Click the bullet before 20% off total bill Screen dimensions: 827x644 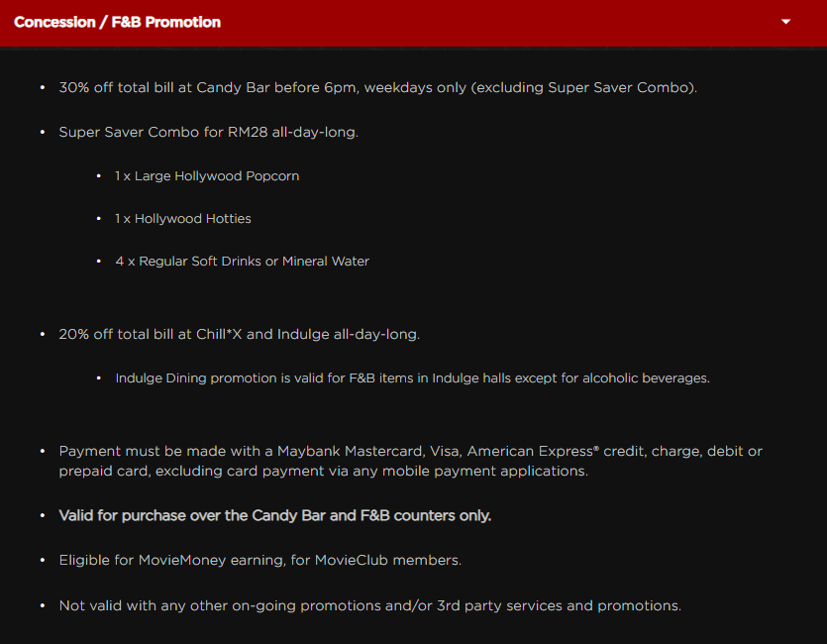[43, 334]
